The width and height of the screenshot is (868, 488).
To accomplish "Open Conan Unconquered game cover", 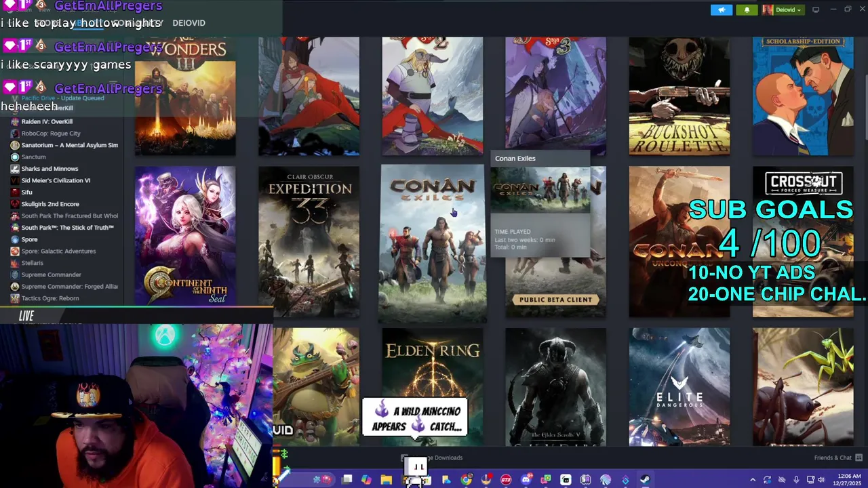I will click(679, 241).
